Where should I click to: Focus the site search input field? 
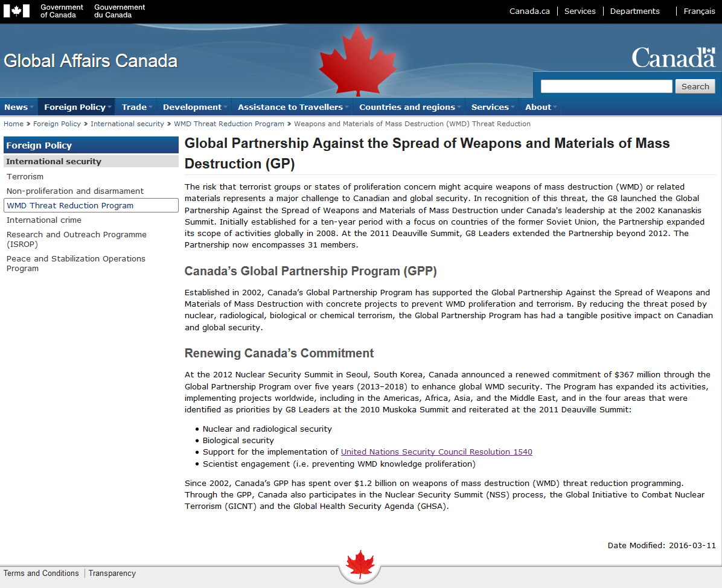(607, 86)
